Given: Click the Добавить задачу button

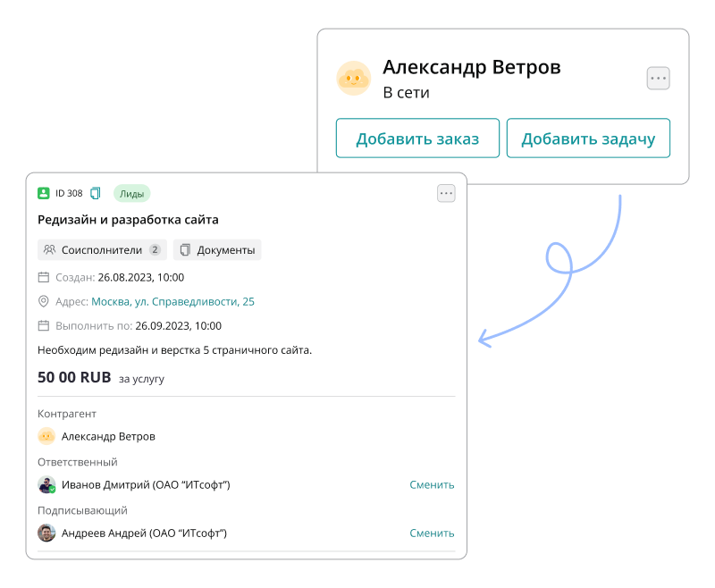Looking at the screenshot, I should click(588, 139).
